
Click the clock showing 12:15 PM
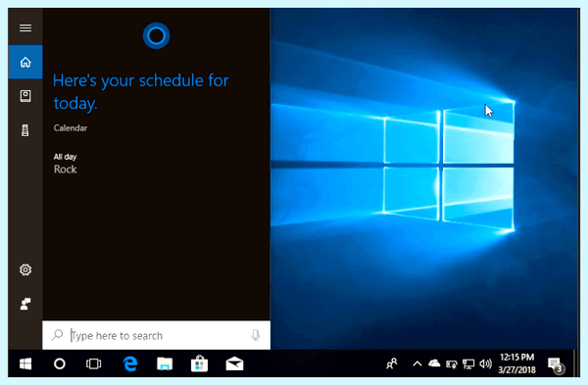516,363
